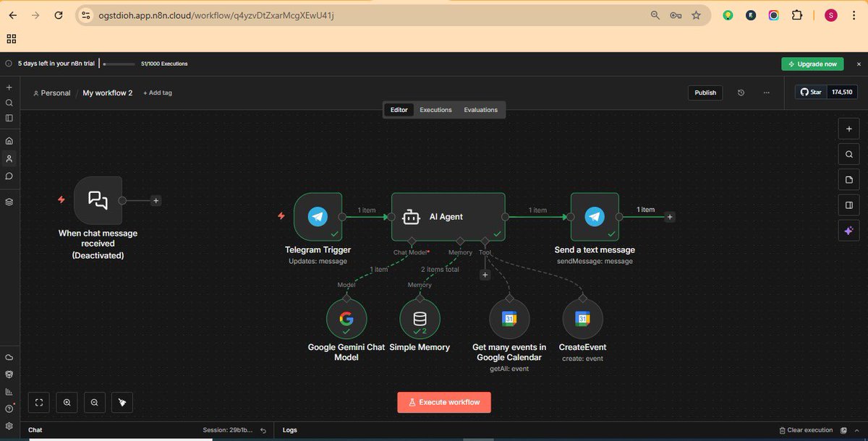The width and height of the screenshot is (868, 441).
Task: Toggle the side panel icon in right toolbar
Action: pyautogui.click(x=849, y=205)
